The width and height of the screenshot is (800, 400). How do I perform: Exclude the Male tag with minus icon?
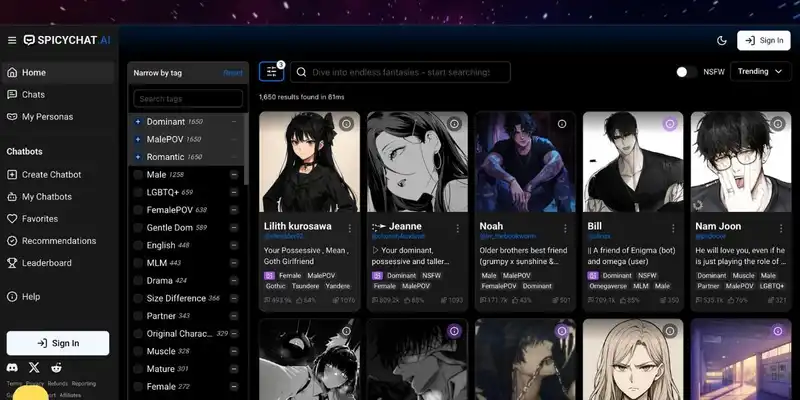pos(234,175)
